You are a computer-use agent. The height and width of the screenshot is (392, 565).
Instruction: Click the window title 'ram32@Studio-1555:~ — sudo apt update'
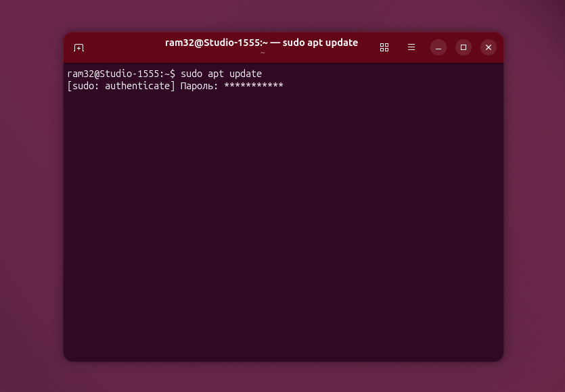coord(262,43)
